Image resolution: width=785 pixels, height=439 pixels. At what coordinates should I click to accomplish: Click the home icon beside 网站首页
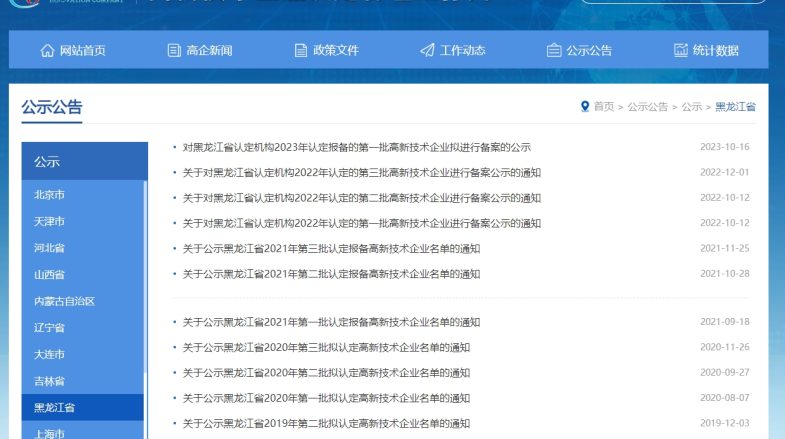(x=47, y=51)
